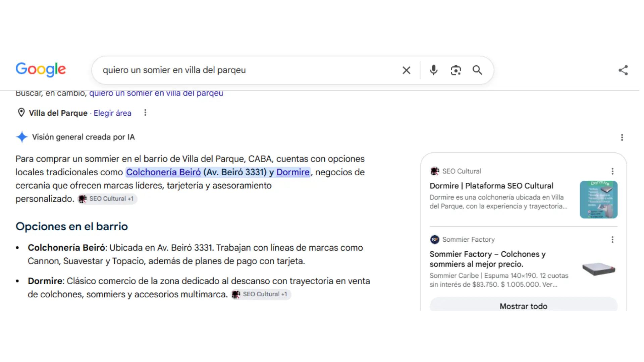The image size is (644, 362).
Task: Click the Sommier Caribe description snippet
Action: pyautogui.click(x=499, y=280)
